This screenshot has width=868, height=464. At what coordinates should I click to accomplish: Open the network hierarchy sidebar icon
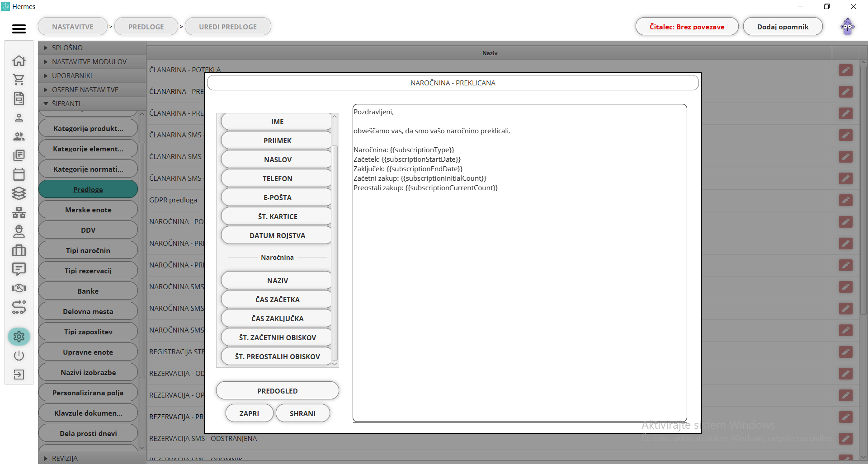click(x=19, y=212)
